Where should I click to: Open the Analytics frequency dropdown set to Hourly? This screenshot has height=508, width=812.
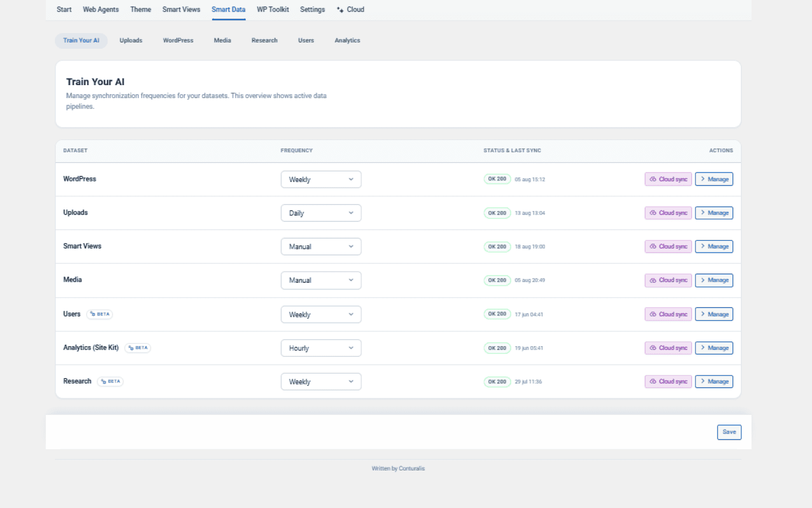tap(321, 348)
